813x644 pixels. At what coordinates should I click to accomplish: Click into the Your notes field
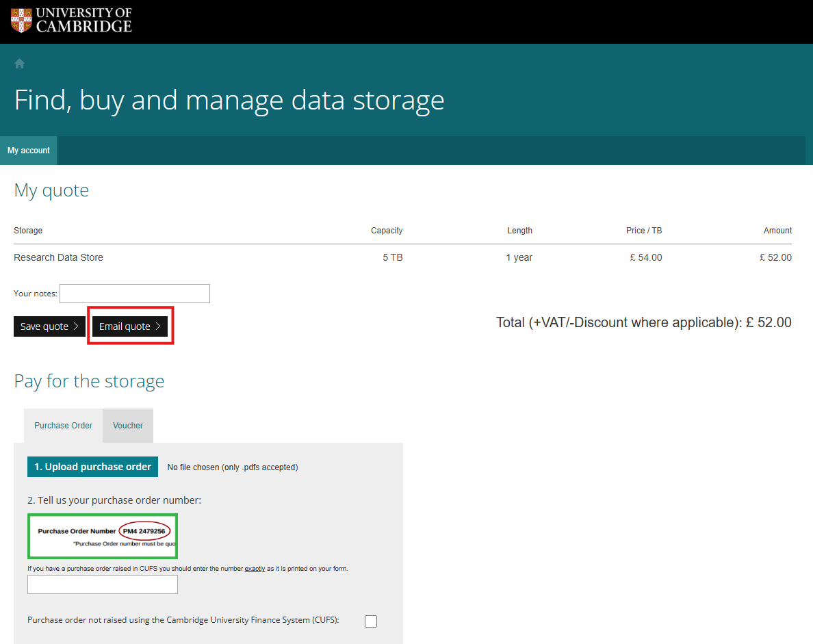pyautogui.click(x=135, y=294)
